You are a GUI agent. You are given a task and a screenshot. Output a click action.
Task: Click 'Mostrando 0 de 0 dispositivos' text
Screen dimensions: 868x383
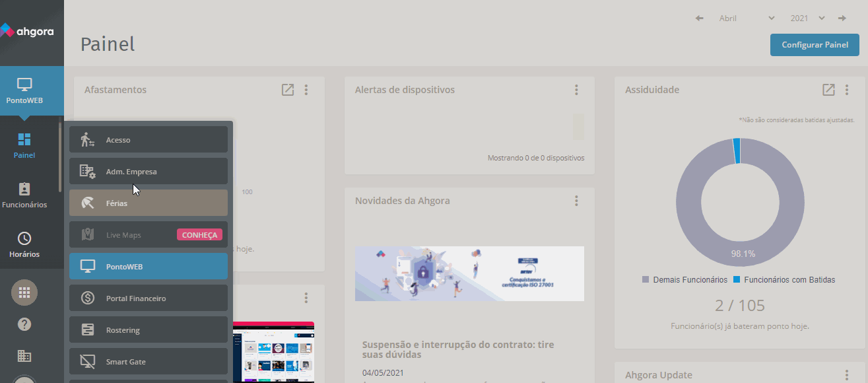(536, 158)
